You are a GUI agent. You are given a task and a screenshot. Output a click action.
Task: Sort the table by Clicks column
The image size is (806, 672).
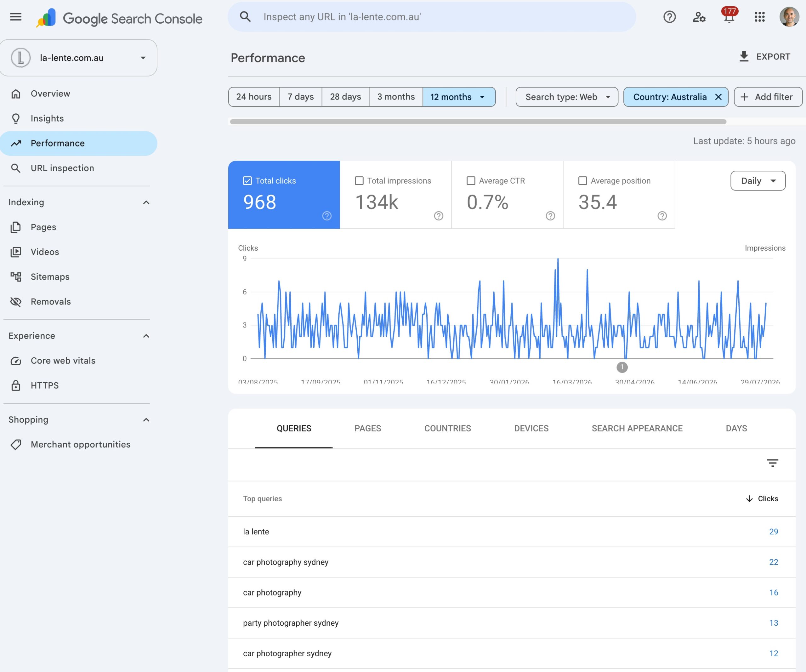(762, 498)
